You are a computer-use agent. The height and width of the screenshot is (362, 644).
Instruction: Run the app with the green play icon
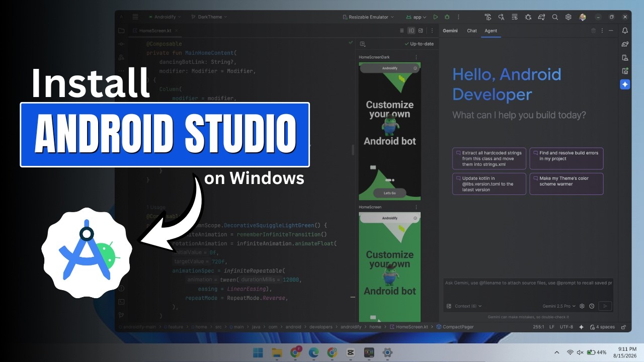tap(436, 17)
